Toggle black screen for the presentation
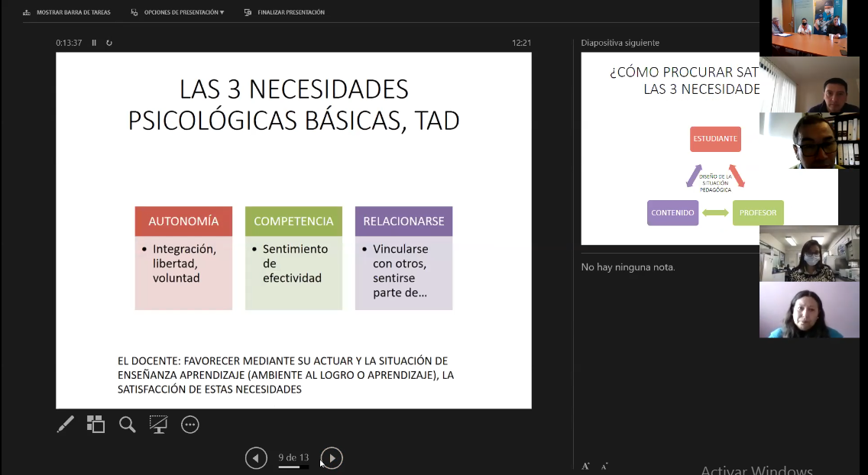The height and width of the screenshot is (475, 868). [x=158, y=425]
